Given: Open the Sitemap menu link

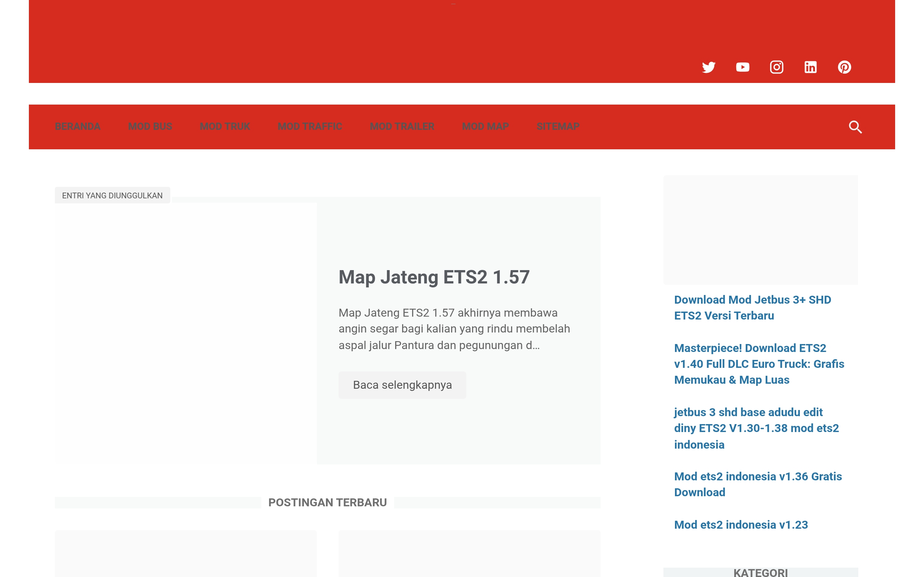Looking at the screenshot, I should (x=558, y=126).
